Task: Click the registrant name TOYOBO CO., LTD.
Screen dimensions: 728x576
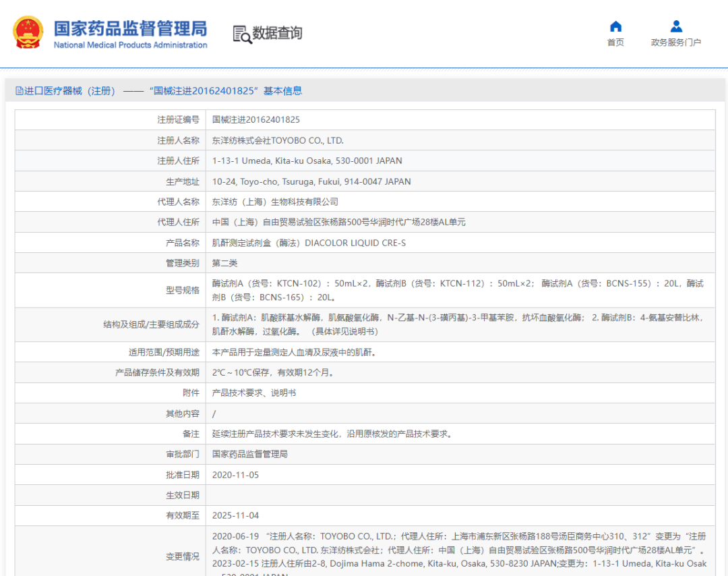Action: 278,141
